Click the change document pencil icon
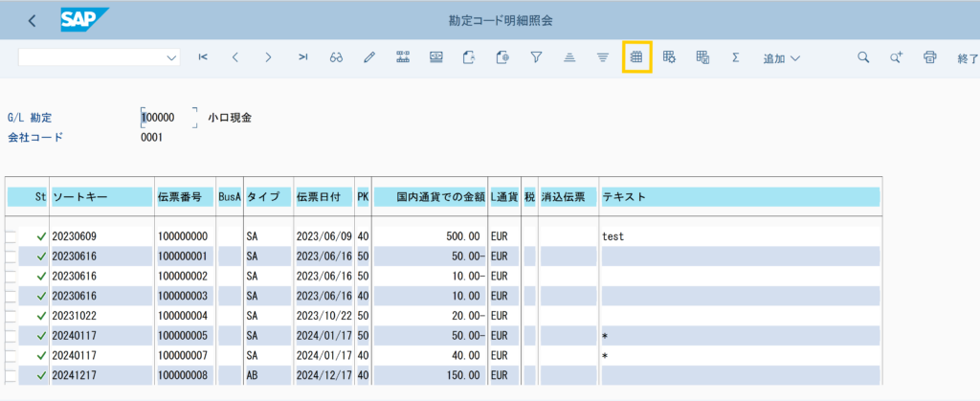The width and height of the screenshot is (980, 401). (x=369, y=57)
